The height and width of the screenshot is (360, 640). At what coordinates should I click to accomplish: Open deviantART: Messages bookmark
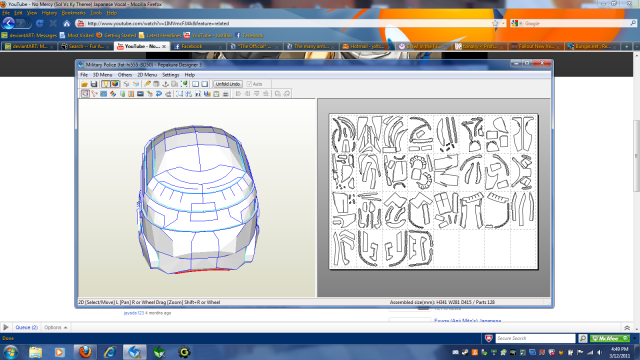pyautogui.click(x=29, y=36)
